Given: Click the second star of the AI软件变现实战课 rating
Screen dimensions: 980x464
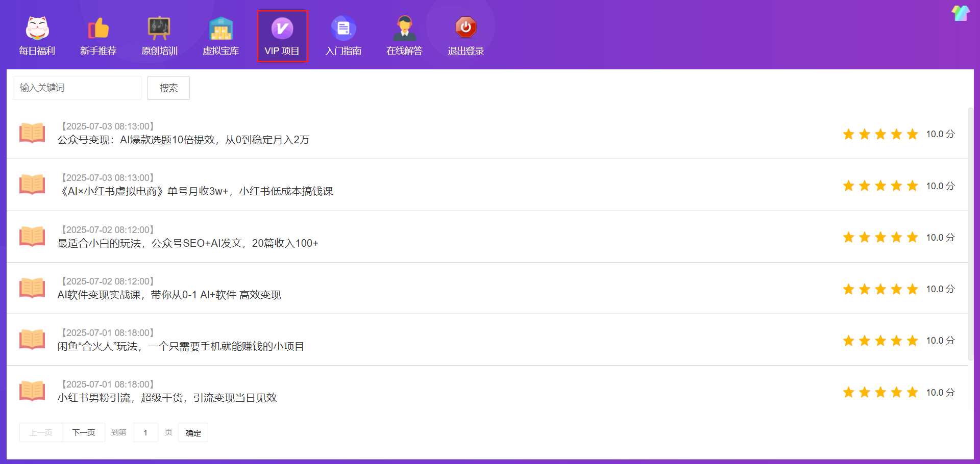Looking at the screenshot, I should [865, 289].
